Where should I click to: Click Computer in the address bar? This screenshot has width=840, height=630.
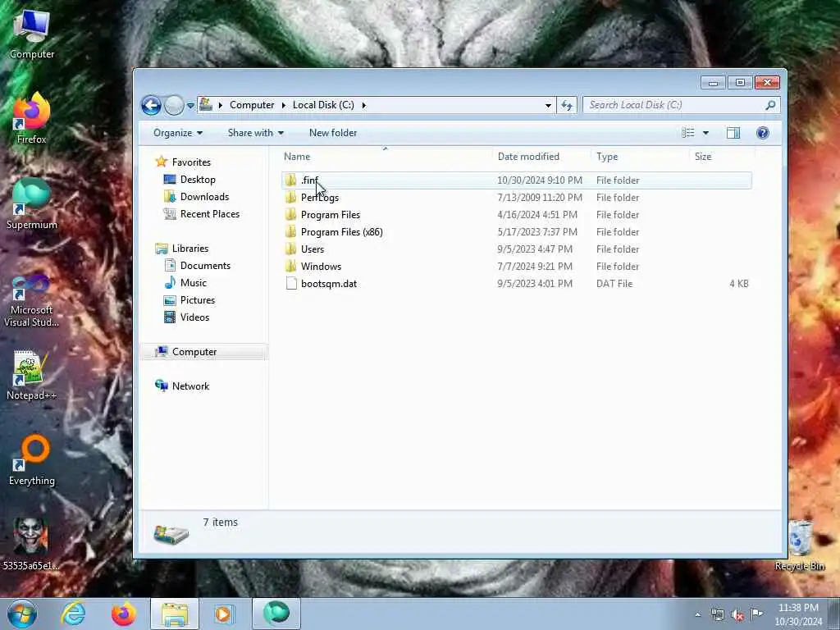tap(252, 105)
